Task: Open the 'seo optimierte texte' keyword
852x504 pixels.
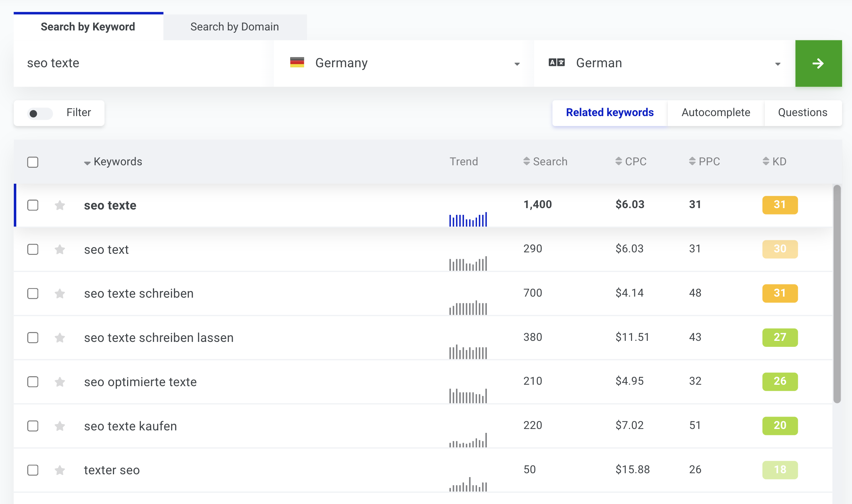Action: pyautogui.click(x=140, y=382)
